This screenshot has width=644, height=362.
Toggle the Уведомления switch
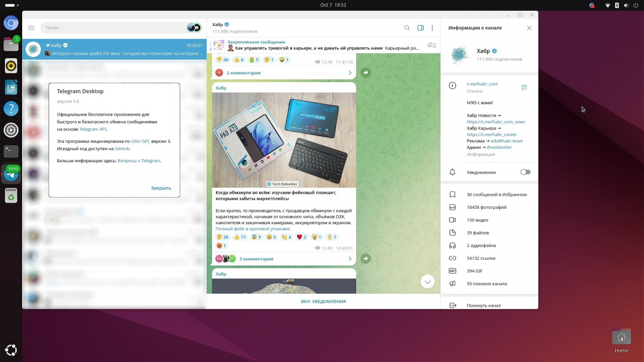tap(525, 172)
